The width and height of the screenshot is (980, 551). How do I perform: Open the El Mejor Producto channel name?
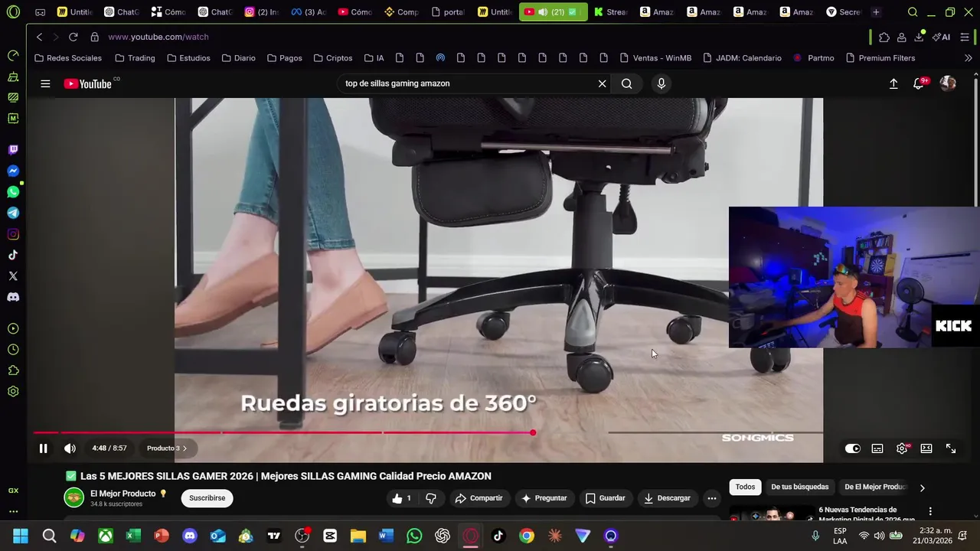click(122, 494)
